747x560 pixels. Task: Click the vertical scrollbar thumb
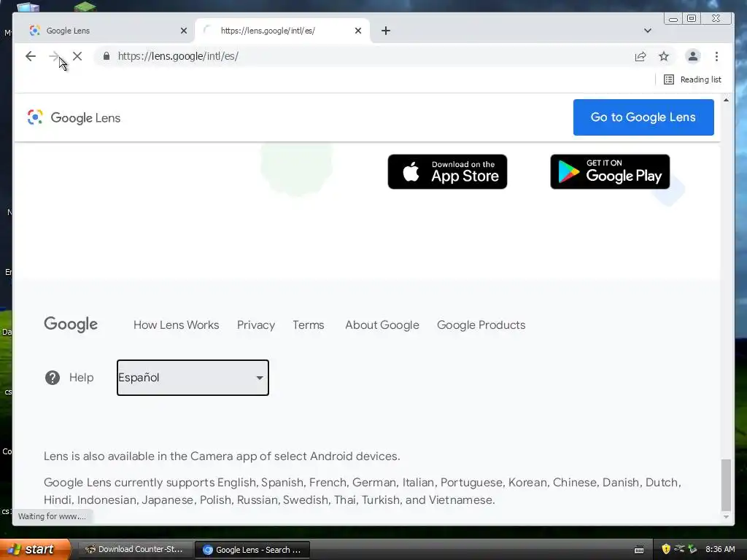point(726,484)
